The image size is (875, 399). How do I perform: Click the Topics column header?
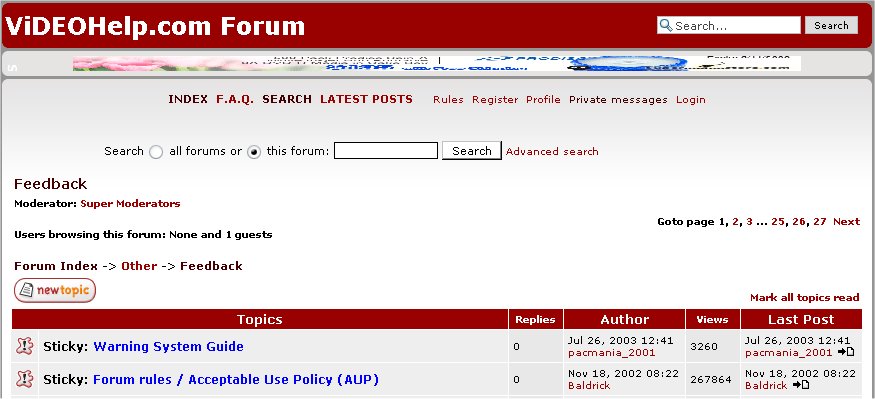(259, 319)
